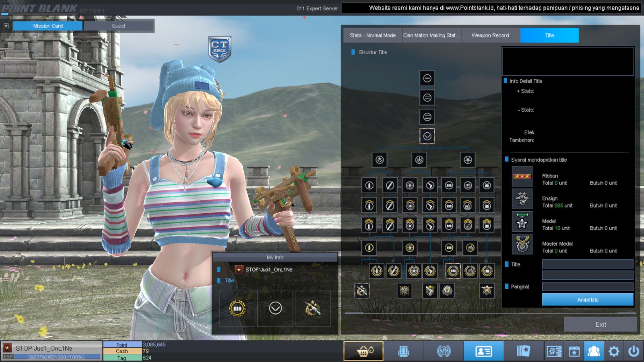Click the Pangkat field
Screen dimensions: 644x362
[588, 286]
